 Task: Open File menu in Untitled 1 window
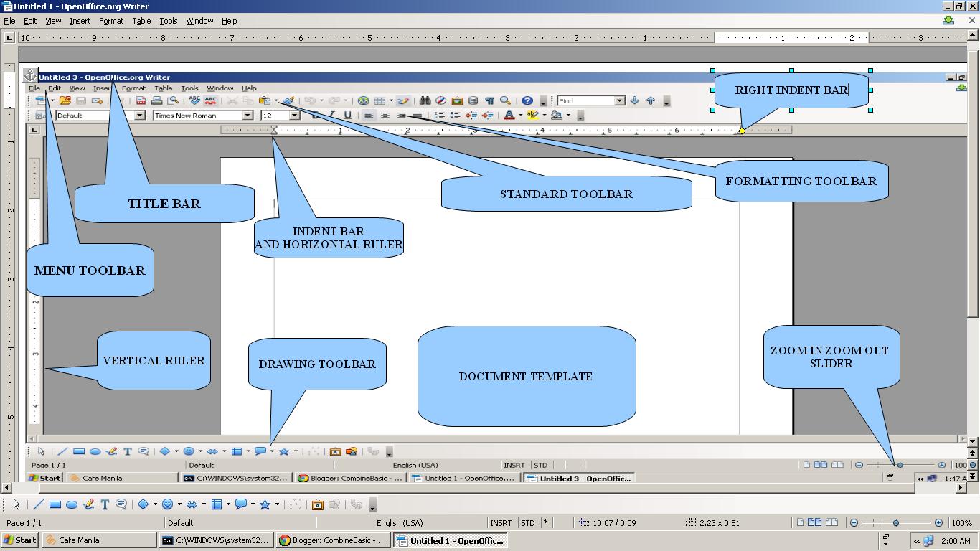click(9, 21)
